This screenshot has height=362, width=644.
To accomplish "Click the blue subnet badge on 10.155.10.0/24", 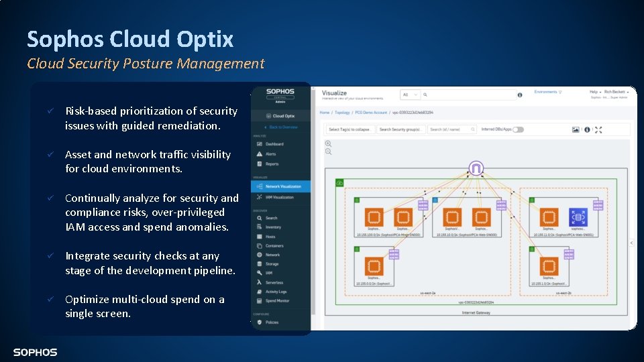I will (x=435, y=200).
